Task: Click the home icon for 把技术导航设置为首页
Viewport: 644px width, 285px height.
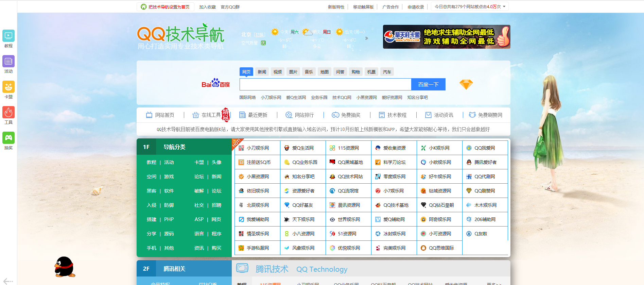Action: click(144, 7)
